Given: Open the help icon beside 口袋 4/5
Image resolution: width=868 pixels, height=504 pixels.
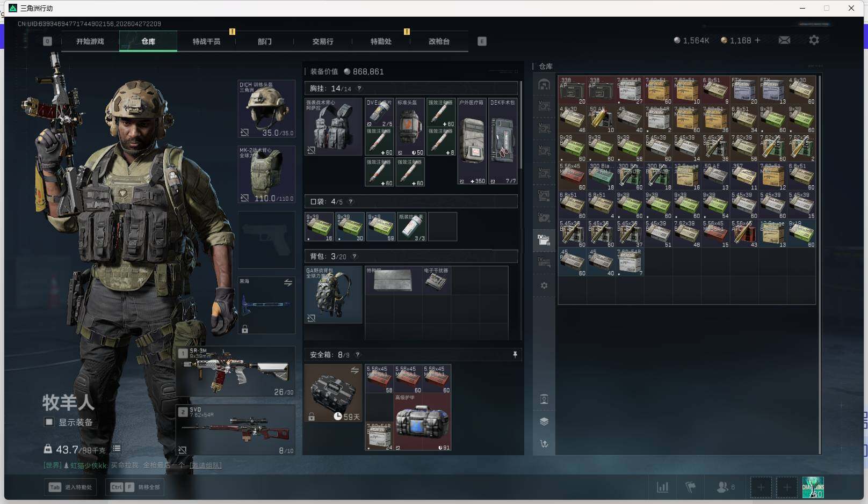Looking at the screenshot, I should 351,202.
